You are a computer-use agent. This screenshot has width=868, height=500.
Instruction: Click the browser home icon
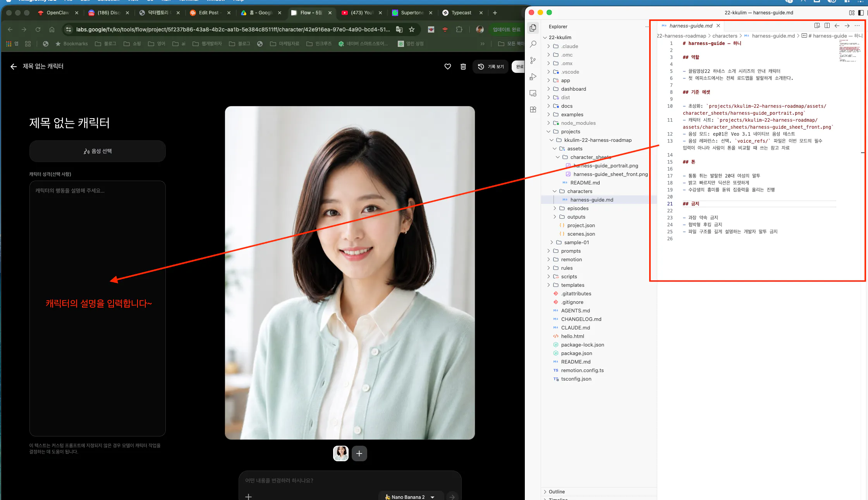[52, 29]
